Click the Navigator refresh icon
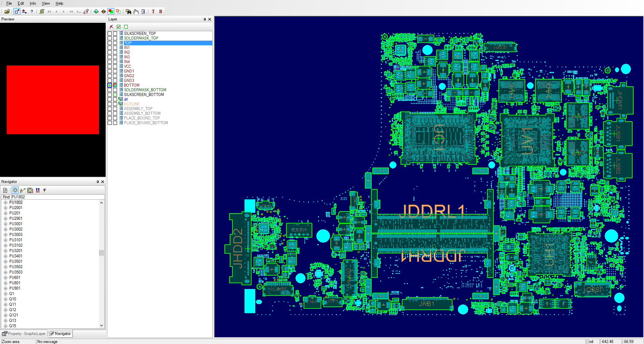Screen dimensions: 644x344 (x=5, y=190)
